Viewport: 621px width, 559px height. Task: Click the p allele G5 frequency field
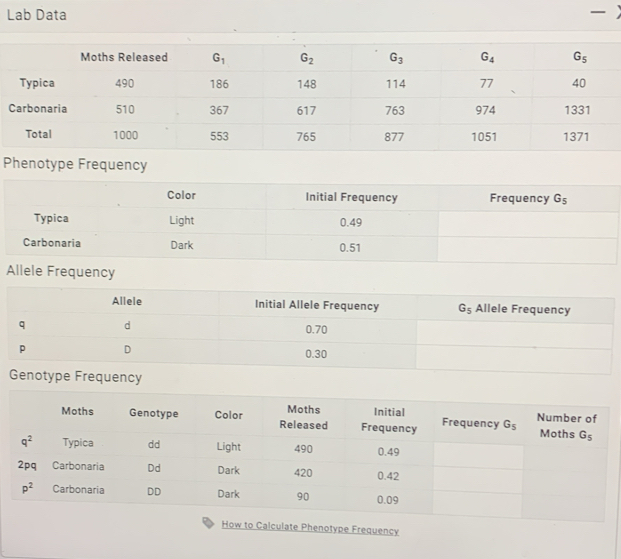pos(513,361)
